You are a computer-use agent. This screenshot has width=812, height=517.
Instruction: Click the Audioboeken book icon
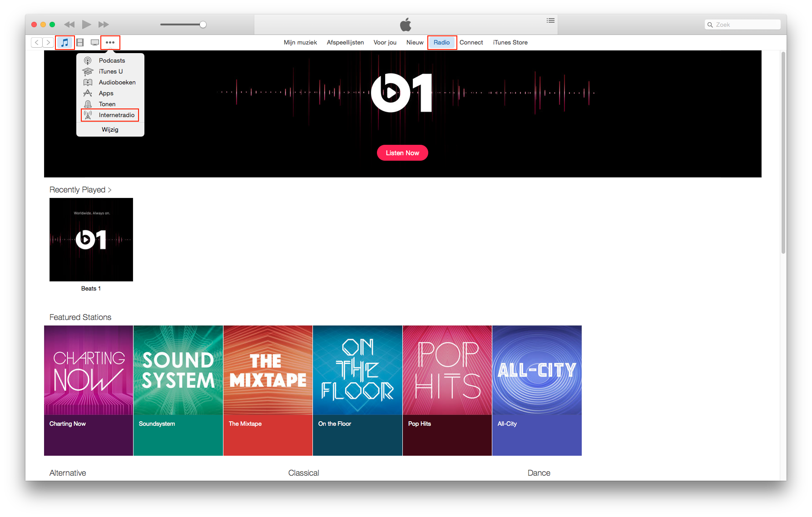[88, 82]
